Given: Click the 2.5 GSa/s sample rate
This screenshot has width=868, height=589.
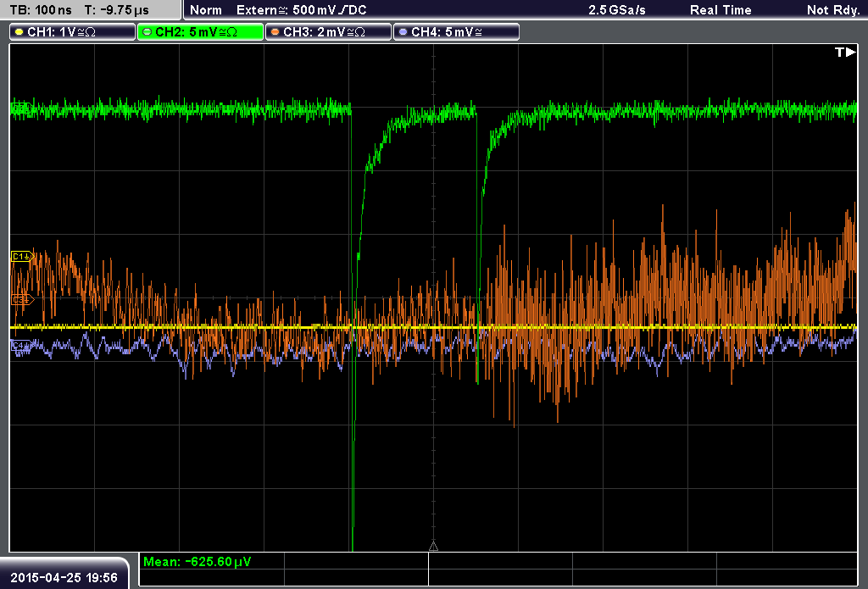Looking at the screenshot, I should (617, 10).
